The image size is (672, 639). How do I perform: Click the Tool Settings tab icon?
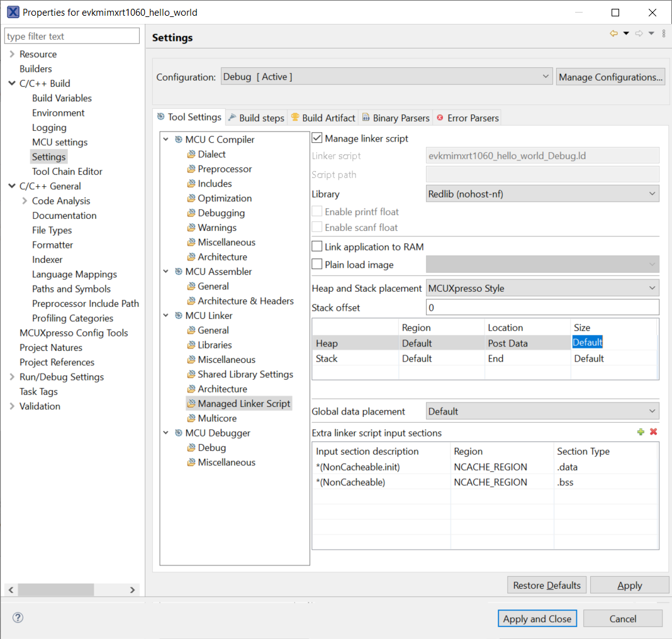[x=160, y=116]
